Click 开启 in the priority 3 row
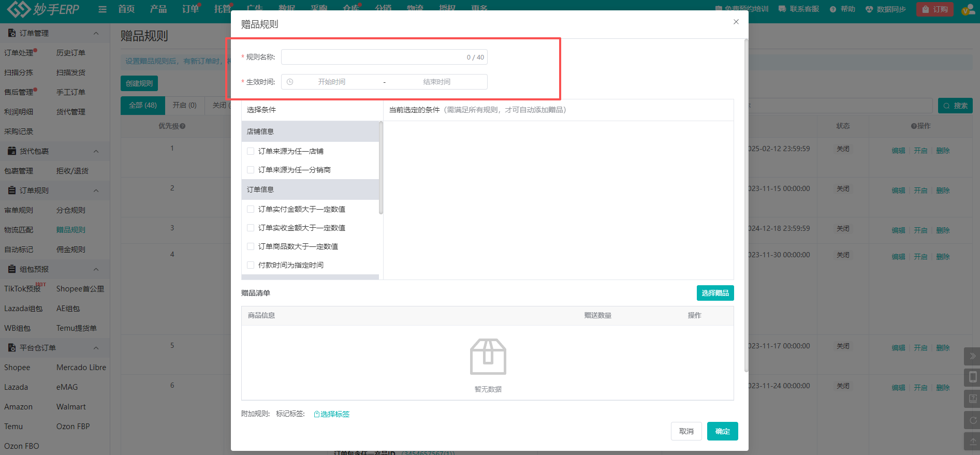The width and height of the screenshot is (980, 455). (920, 230)
